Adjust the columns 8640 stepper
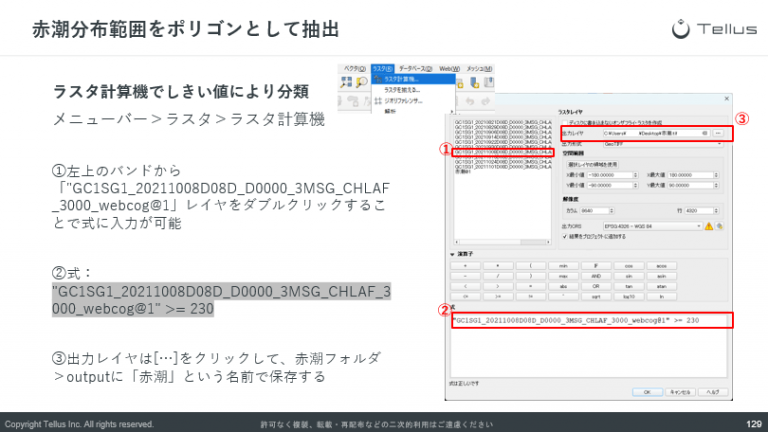This screenshot has height=432, width=768. (611, 211)
